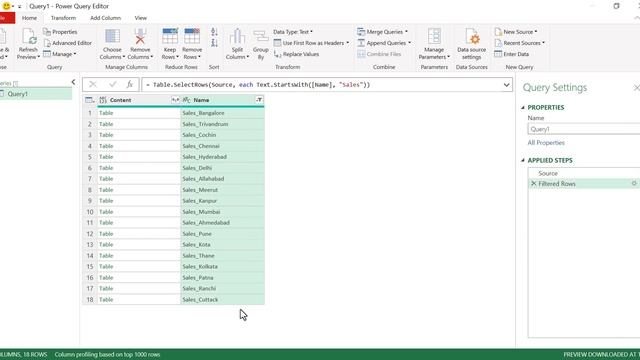Click the Sales_Mumbai cell
The width and height of the screenshot is (640, 360).
[x=222, y=212]
